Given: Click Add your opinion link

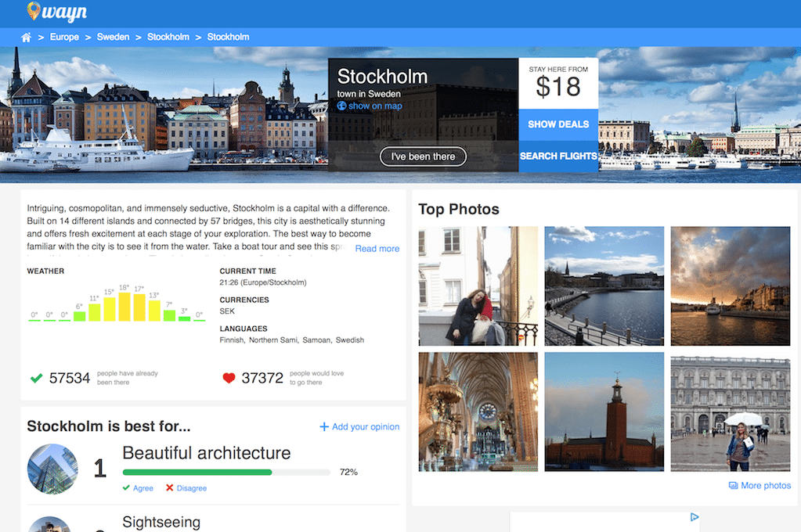Looking at the screenshot, I should [x=366, y=427].
